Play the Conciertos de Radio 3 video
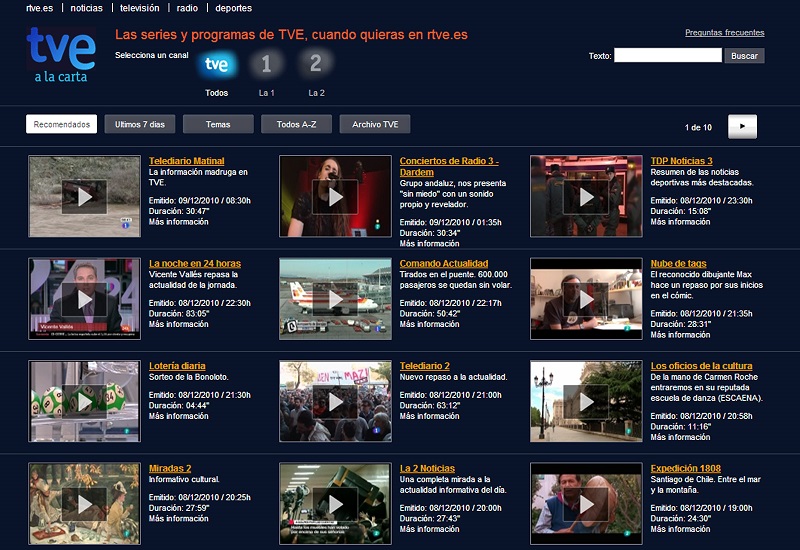This screenshot has width=800, height=550. pyautogui.click(x=335, y=196)
